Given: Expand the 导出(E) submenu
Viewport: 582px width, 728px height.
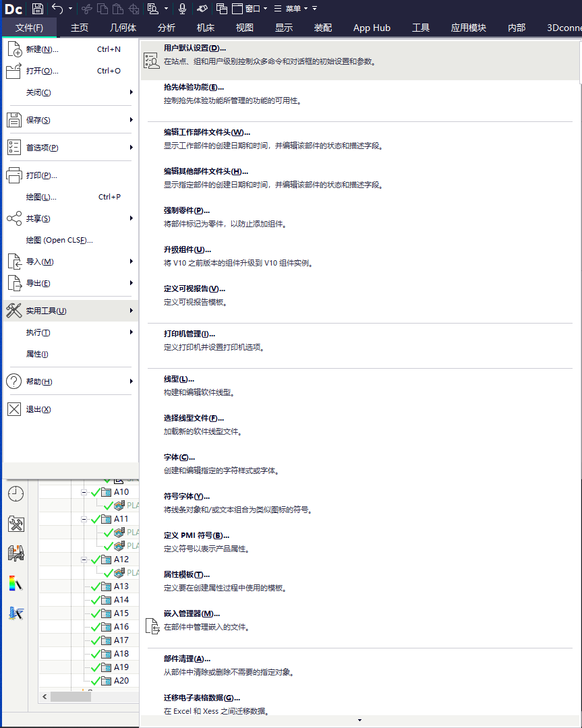Looking at the screenshot, I should tap(70, 283).
